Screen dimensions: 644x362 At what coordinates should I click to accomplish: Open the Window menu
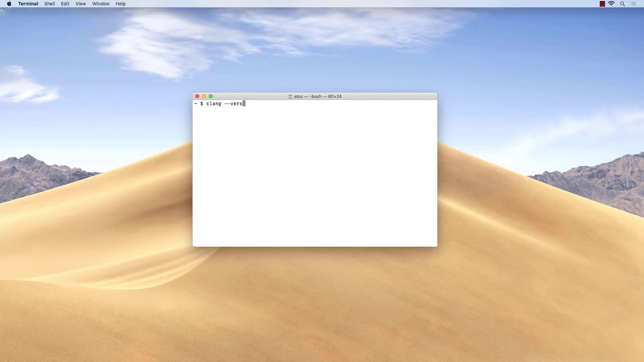[101, 4]
